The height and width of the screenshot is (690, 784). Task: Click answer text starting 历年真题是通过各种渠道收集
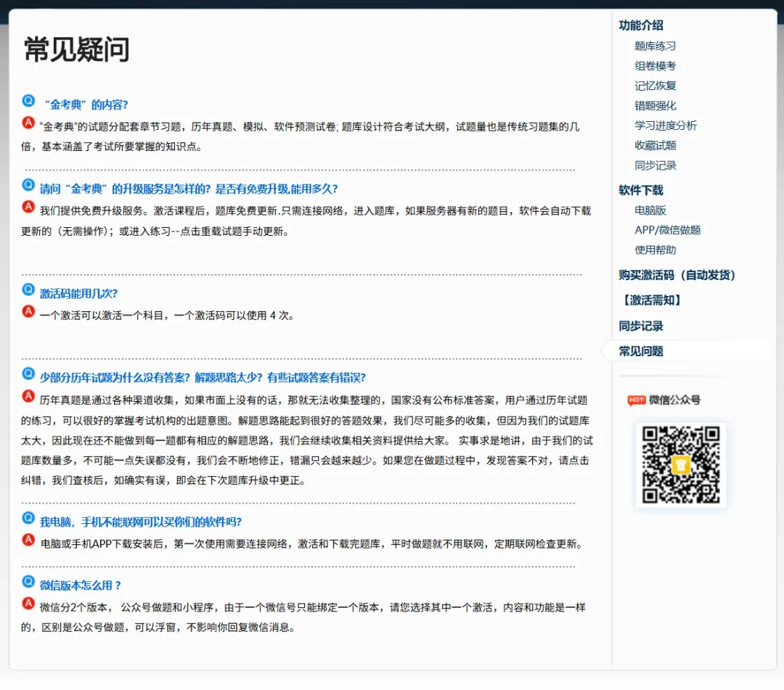point(307,440)
